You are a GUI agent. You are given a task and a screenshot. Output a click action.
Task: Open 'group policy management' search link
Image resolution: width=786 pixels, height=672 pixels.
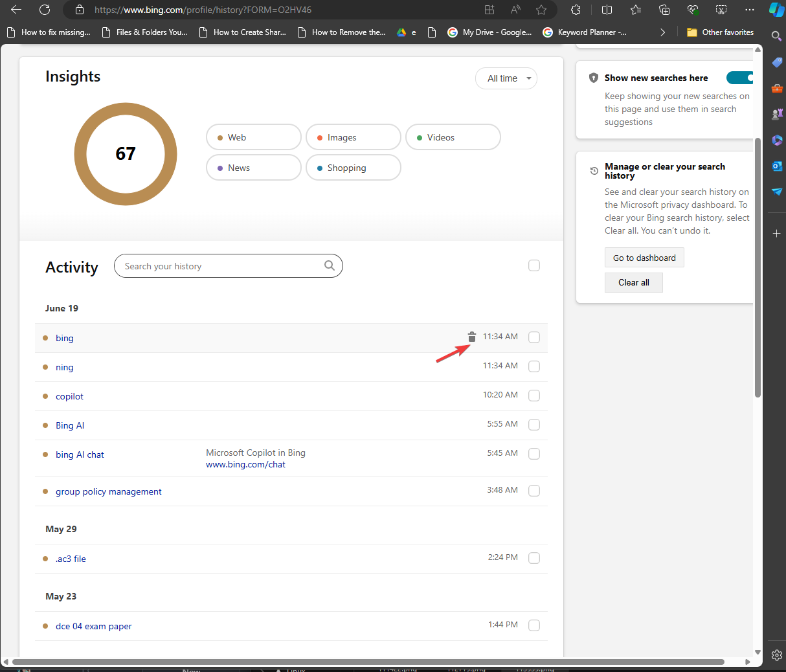tap(109, 491)
